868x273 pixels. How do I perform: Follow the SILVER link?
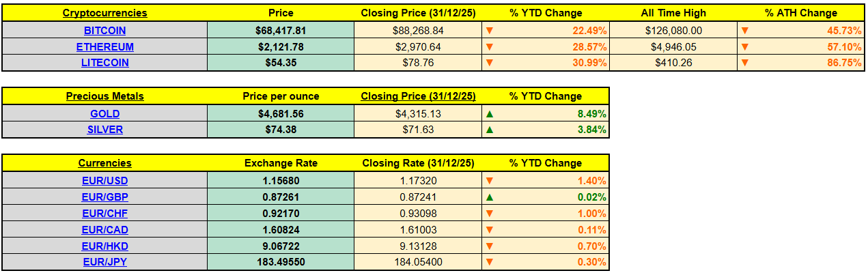point(104,129)
